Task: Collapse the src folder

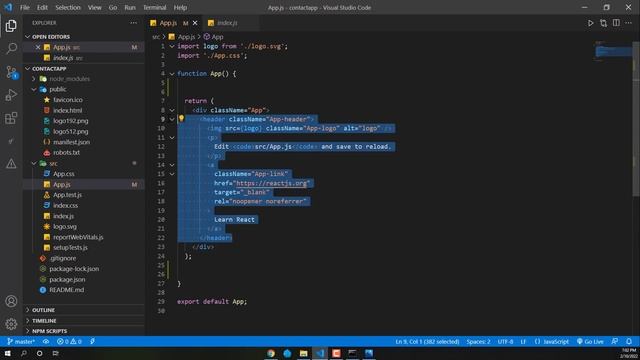Action: coord(53,163)
